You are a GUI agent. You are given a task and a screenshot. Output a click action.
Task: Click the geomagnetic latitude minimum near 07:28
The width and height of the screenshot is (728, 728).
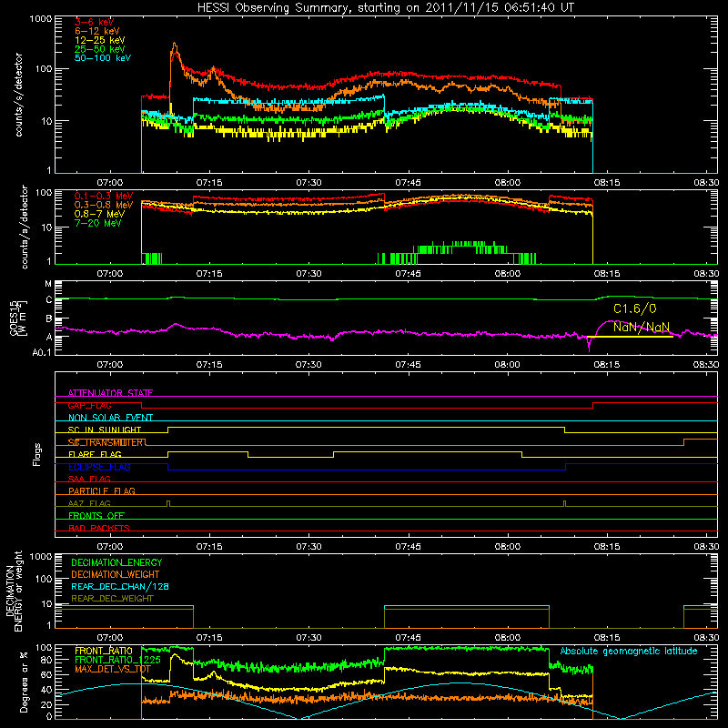298,718
